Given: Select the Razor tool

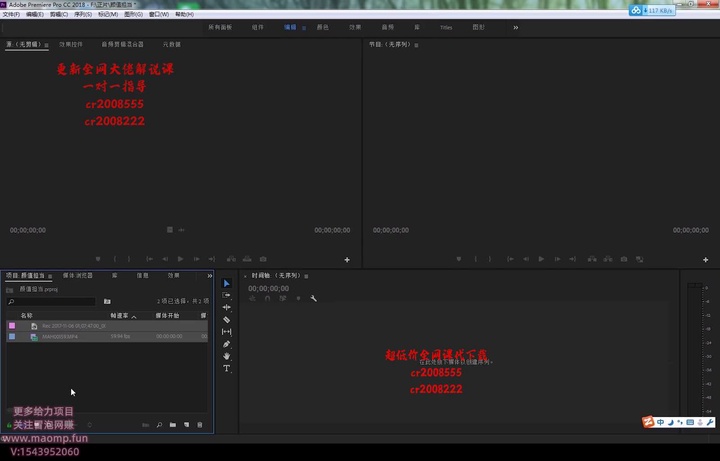Looking at the screenshot, I should [x=226, y=319].
